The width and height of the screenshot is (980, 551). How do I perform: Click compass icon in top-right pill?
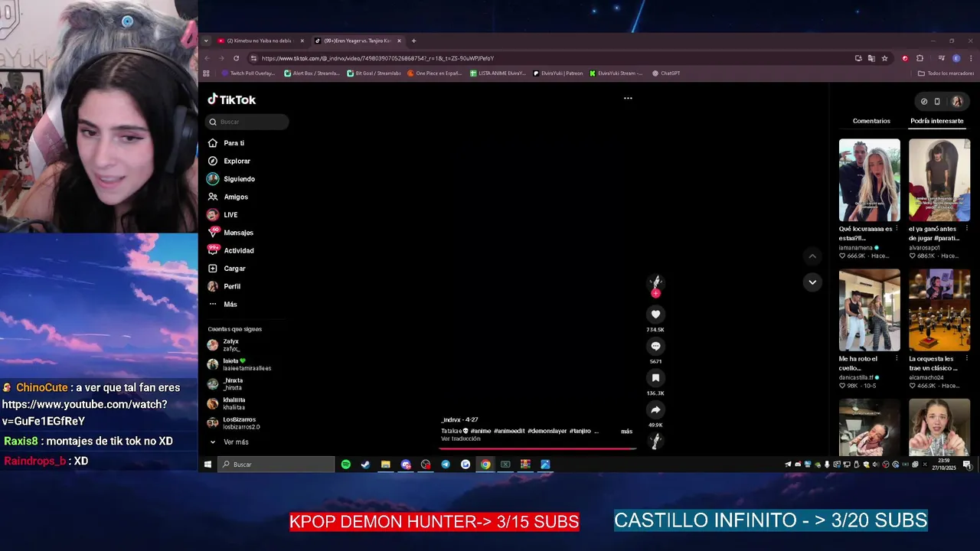point(924,101)
